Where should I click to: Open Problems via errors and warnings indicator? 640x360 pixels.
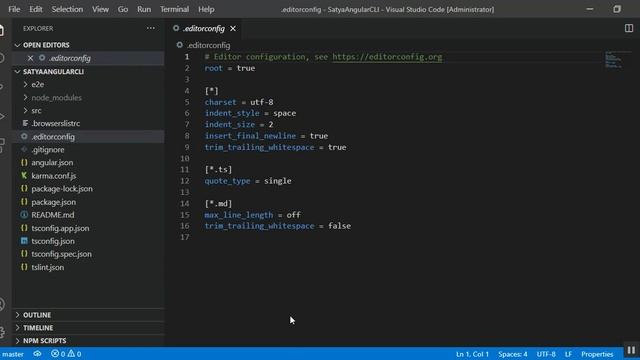(66, 354)
